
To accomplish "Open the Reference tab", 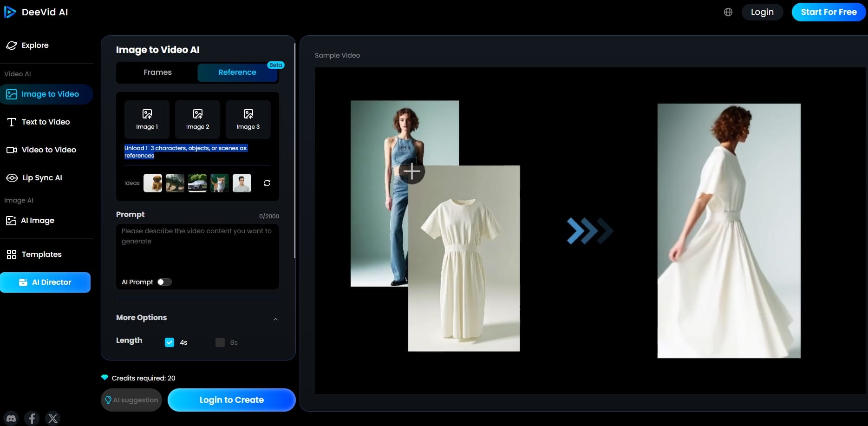I will (x=237, y=72).
